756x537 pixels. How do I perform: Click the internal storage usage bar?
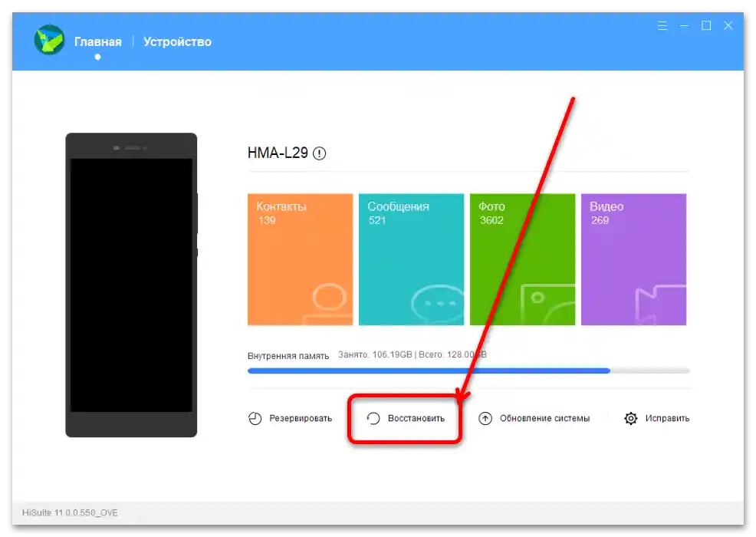coord(468,371)
